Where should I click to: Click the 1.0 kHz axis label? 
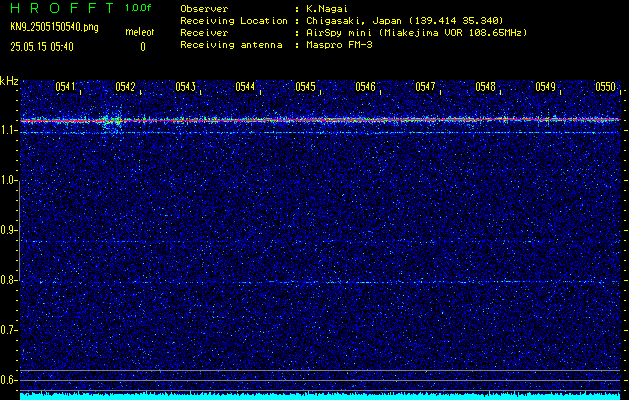pos(7,181)
